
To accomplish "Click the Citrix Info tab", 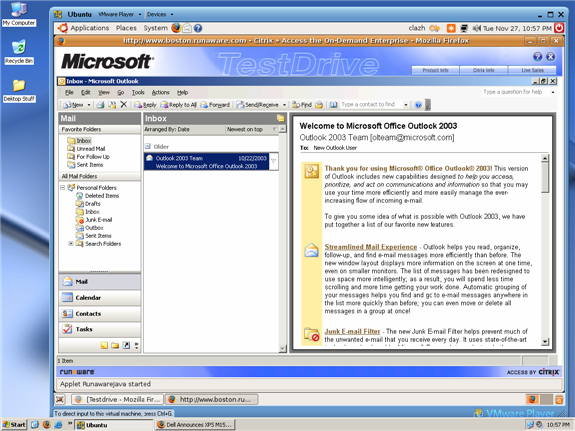I will (x=483, y=70).
